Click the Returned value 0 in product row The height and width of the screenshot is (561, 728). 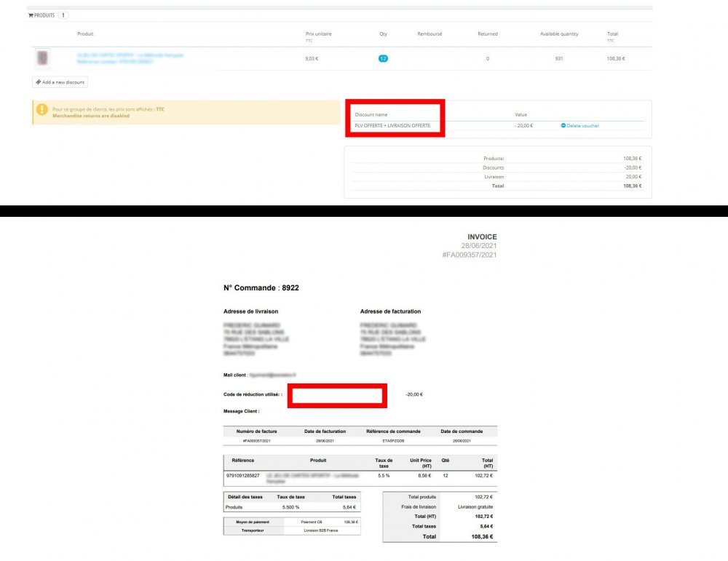click(488, 58)
